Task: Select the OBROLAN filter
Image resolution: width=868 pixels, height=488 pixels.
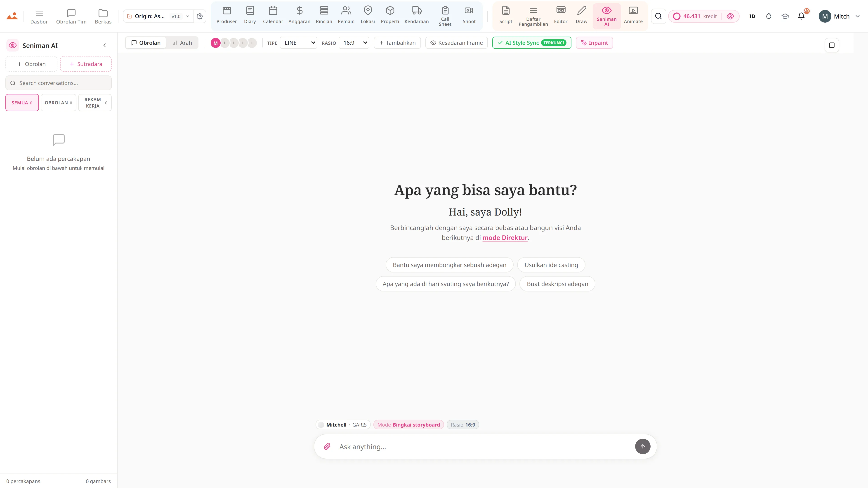Action: pyautogui.click(x=58, y=103)
